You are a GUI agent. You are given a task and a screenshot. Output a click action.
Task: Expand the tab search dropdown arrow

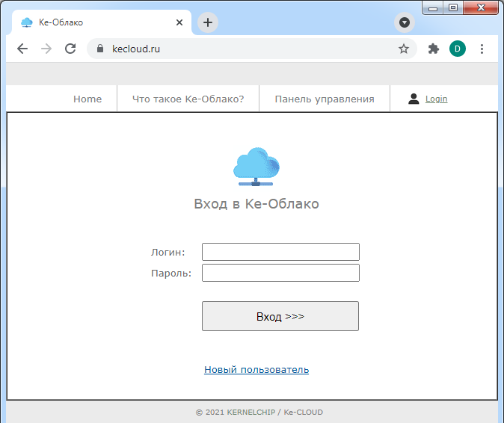click(404, 22)
